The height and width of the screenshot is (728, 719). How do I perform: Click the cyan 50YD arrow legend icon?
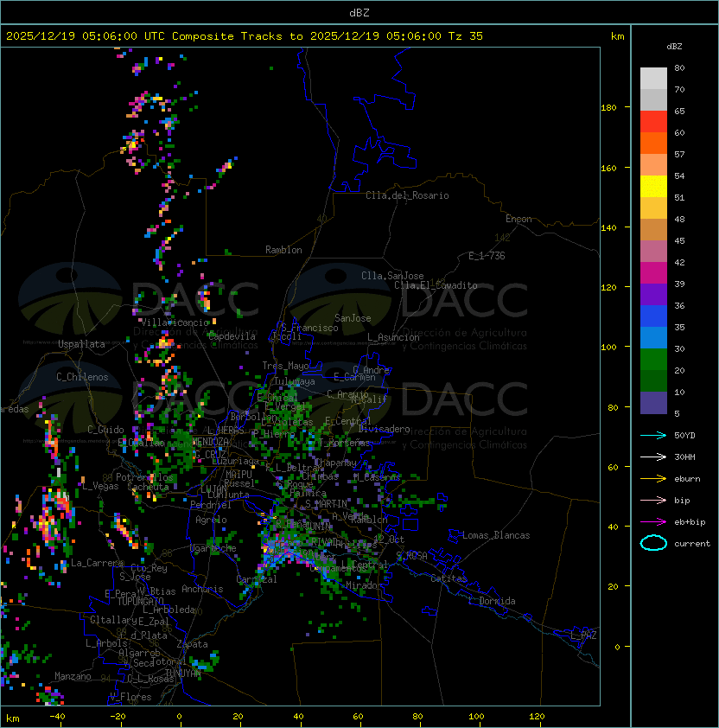(653, 435)
